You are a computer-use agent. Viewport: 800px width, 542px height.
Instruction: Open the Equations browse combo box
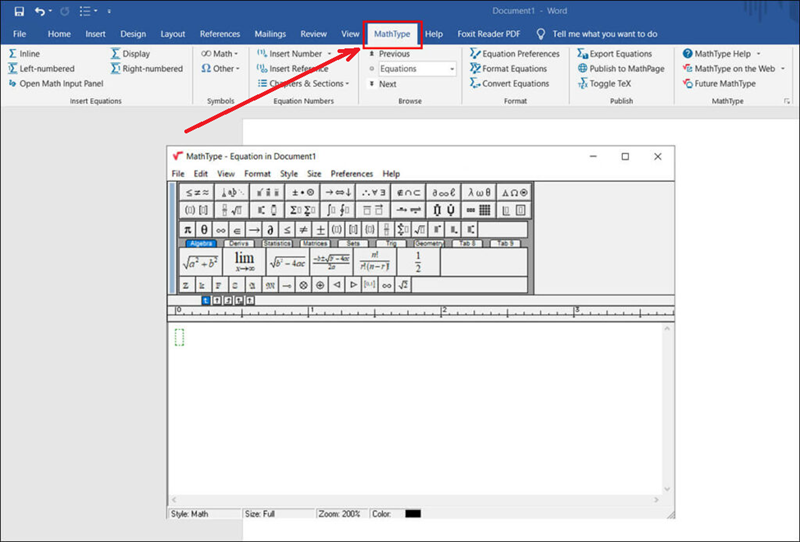(x=417, y=68)
